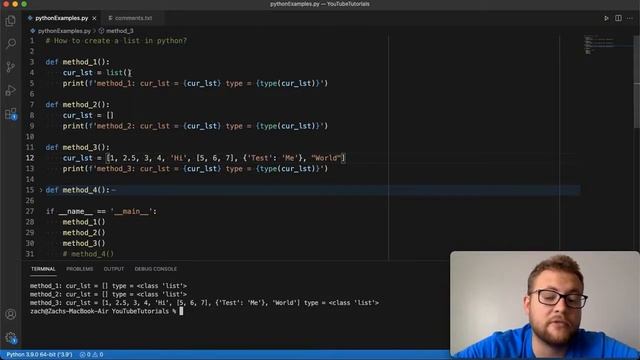Click 'cur_lst = list()' on line 4
The image size is (640, 360).
pos(97,73)
